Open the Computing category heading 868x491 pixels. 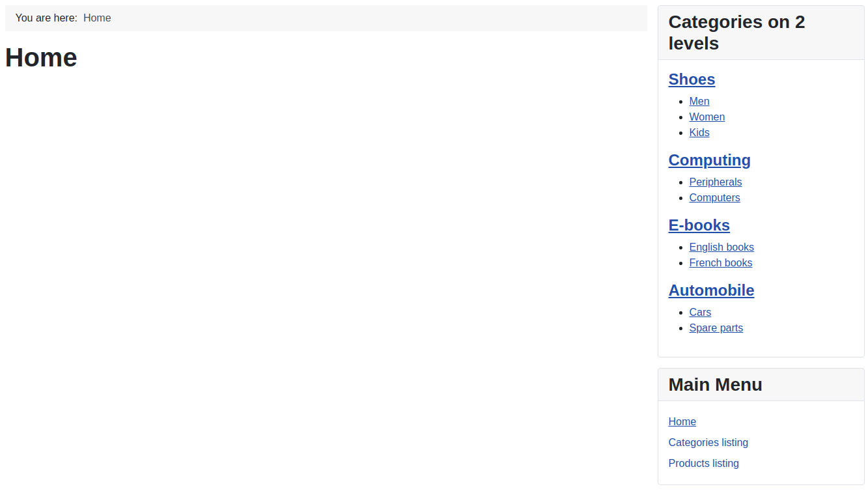(709, 160)
